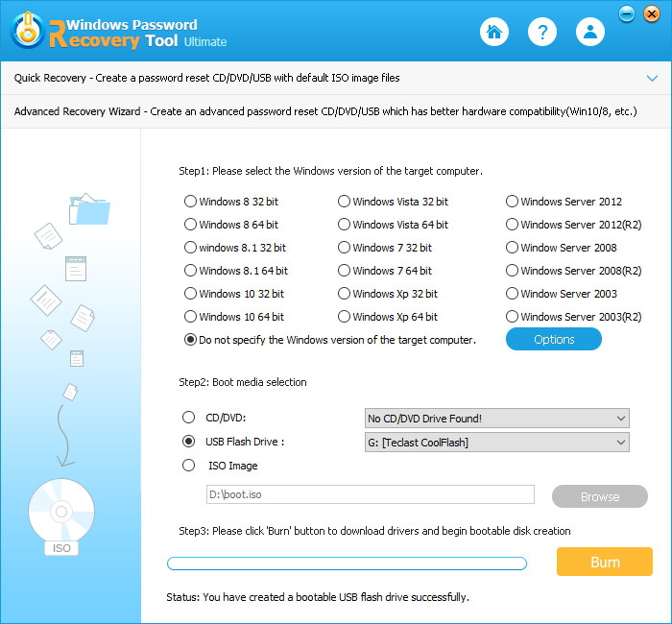Open the CD/DVD drive dropdown
This screenshot has height=624, width=672.
click(496, 419)
